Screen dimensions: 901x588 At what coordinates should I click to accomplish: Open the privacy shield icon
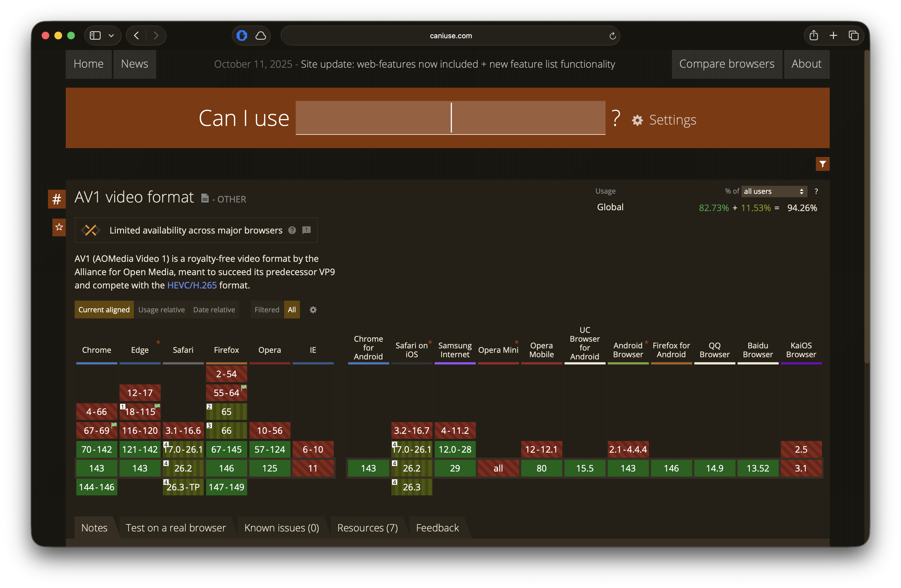click(242, 36)
